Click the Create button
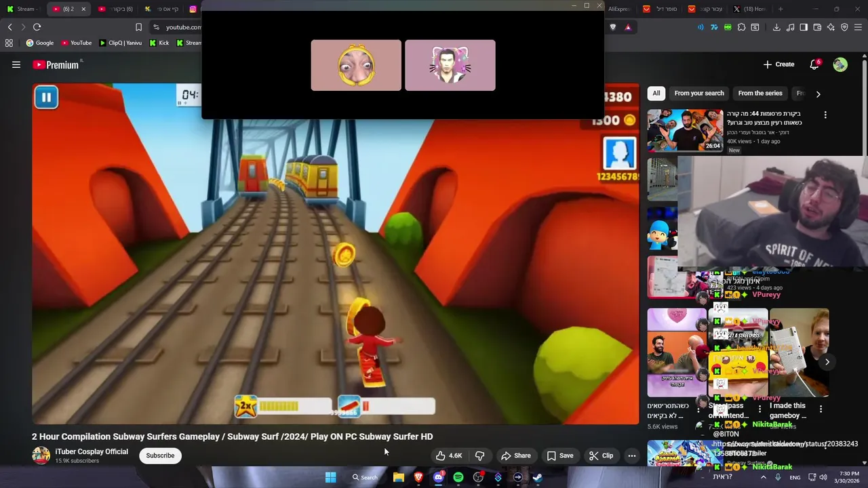 [778, 64]
